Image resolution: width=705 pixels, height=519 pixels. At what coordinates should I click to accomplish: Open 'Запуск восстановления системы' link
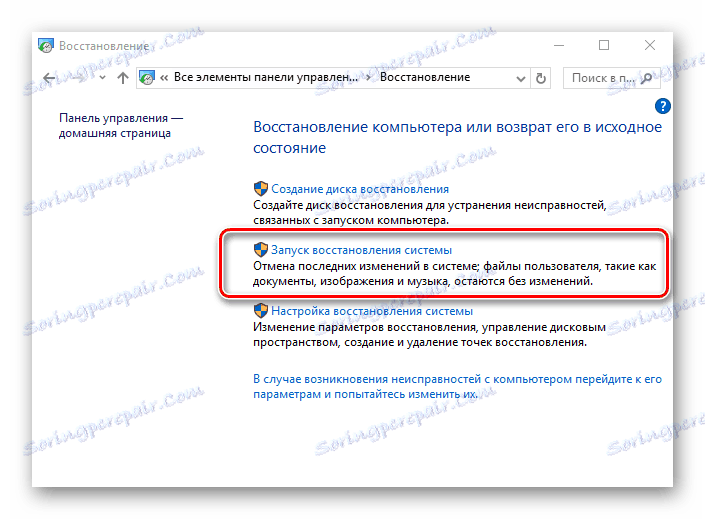(361, 250)
